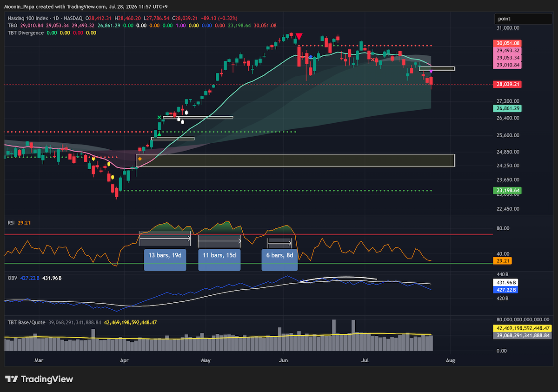Select the magenta marker near latest July candles
This screenshot has height=392, width=558.
tap(431, 71)
